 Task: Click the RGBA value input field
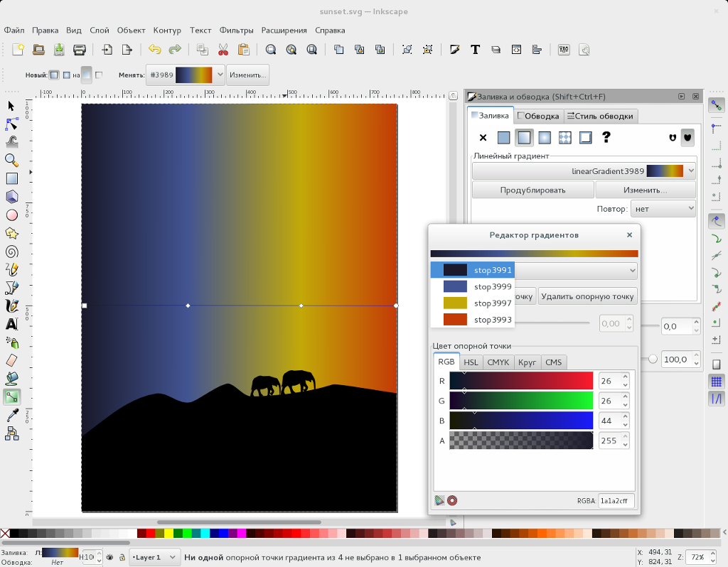[616, 500]
